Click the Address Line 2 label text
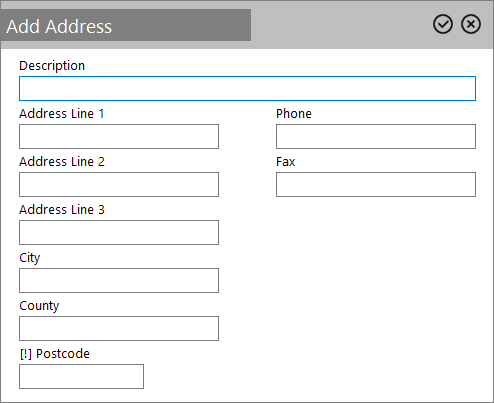This screenshot has height=403, width=494. pos(62,162)
